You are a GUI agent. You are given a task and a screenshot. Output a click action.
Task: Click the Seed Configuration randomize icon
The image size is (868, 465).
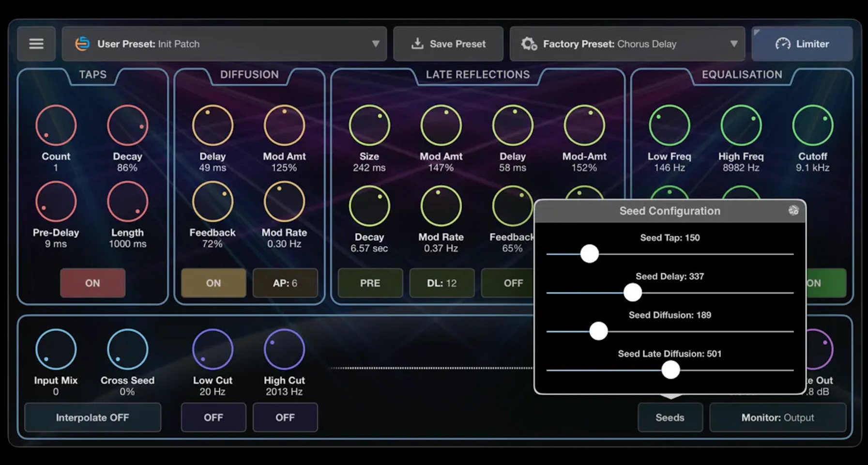[x=793, y=210]
